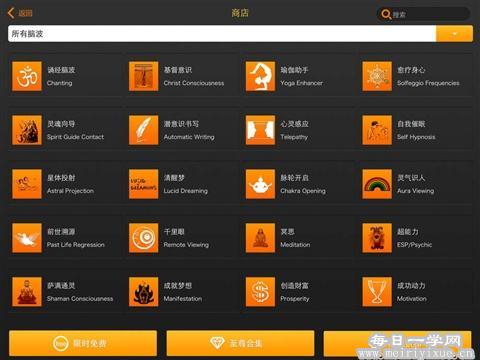Select the Shaman Consciousness text

(x=80, y=299)
